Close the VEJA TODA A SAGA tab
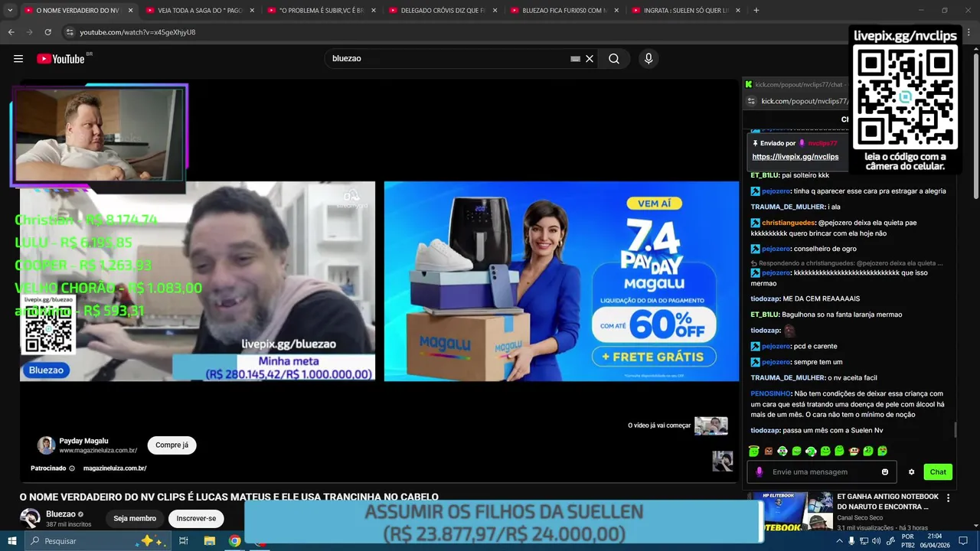Image resolution: width=980 pixels, height=551 pixels. pyautogui.click(x=251, y=11)
